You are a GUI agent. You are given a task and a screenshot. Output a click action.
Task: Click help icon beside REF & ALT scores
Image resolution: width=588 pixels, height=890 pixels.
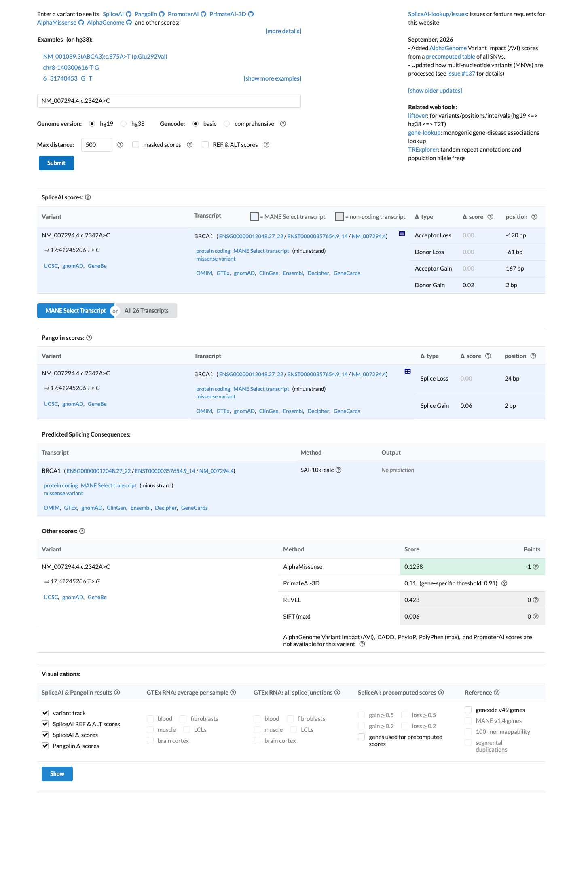(x=267, y=145)
